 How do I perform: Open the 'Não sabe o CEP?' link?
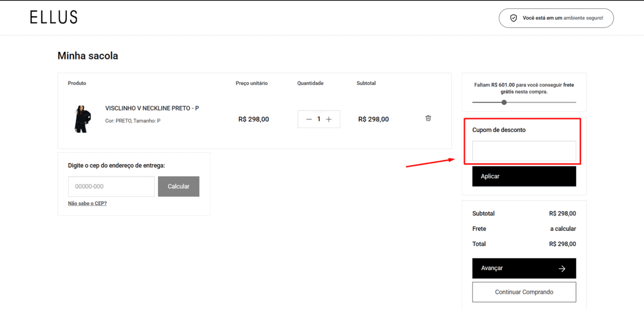(x=88, y=203)
